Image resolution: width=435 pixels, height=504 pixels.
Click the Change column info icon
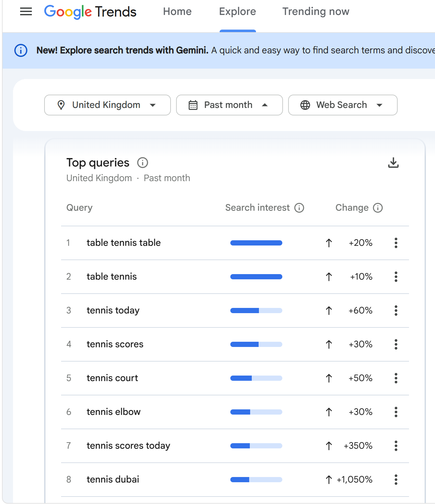point(377,208)
